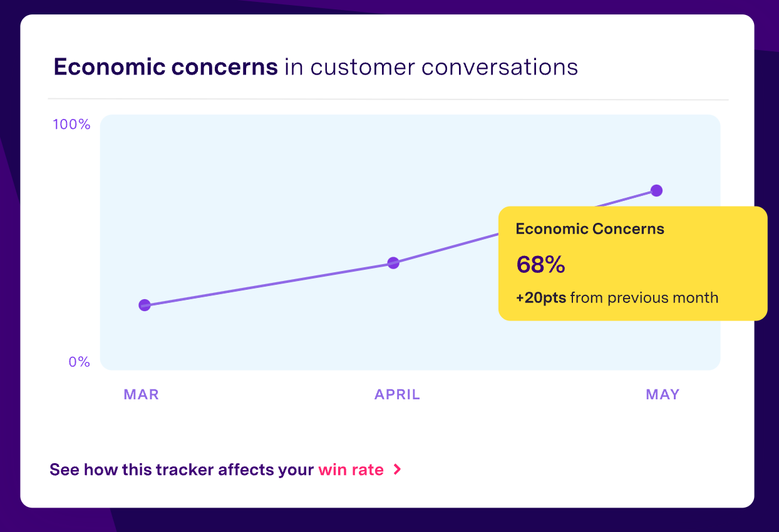Click the divider line under the heading

(x=388, y=100)
